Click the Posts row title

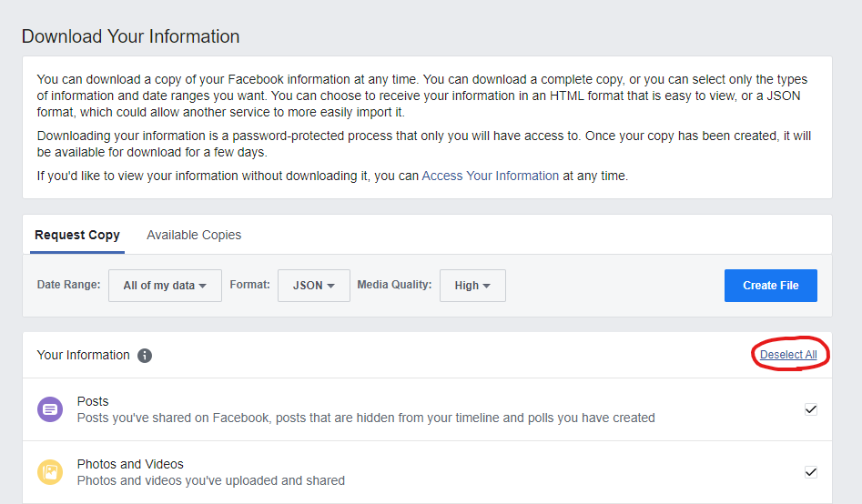coord(93,401)
